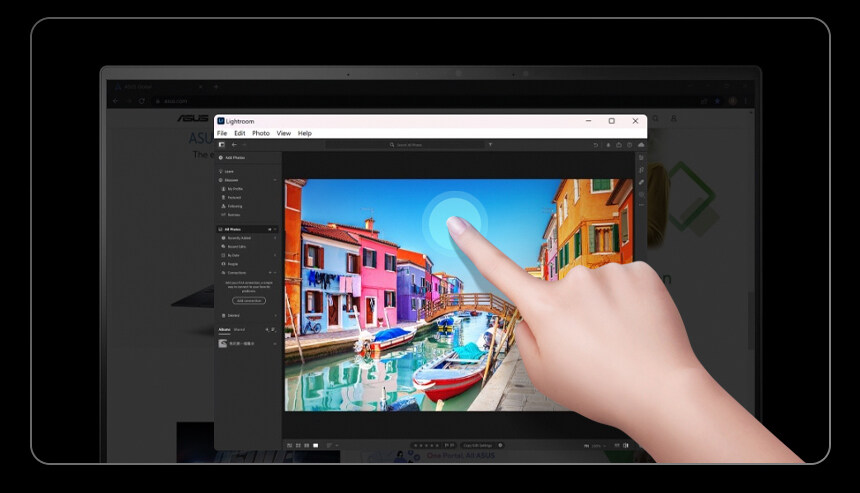Open the 100% zoom dropdown
Viewport: 860px width, 493px height.
coord(599,446)
